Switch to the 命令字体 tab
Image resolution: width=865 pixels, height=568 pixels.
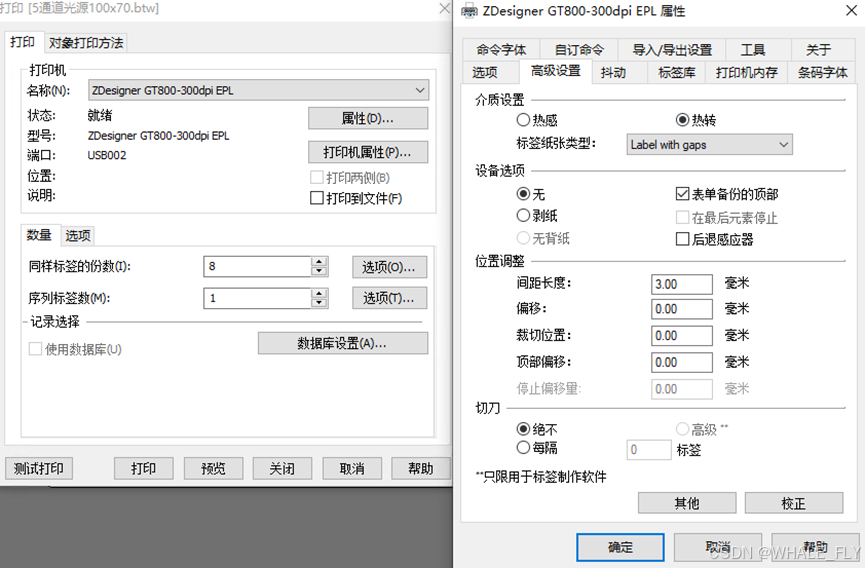(501, 50)
